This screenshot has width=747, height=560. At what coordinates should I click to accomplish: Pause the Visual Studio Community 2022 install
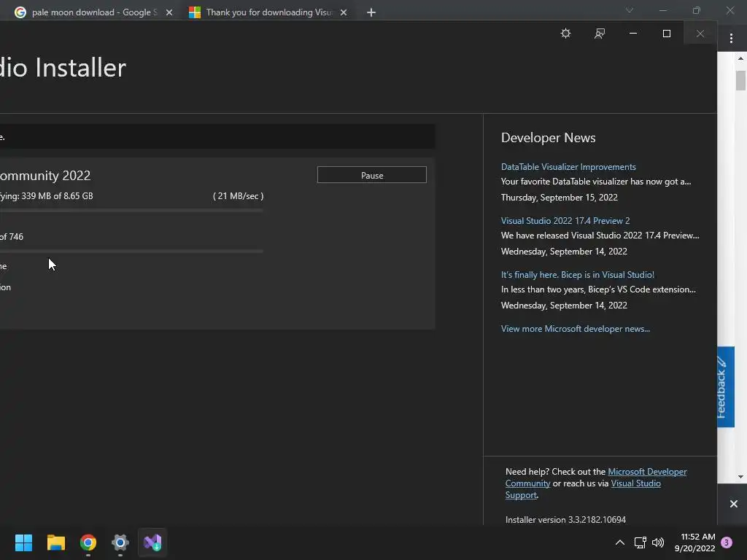[371, 175]
